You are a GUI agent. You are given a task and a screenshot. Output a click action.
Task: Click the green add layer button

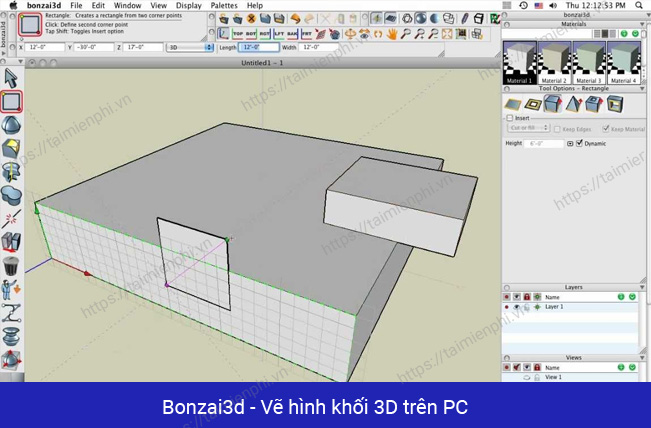(x=620, y=297)
